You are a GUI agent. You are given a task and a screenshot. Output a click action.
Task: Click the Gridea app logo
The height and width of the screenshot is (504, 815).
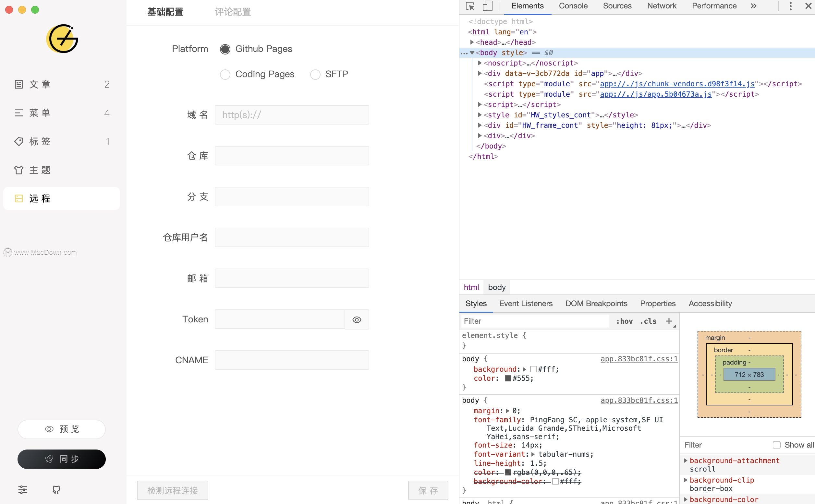62,39
